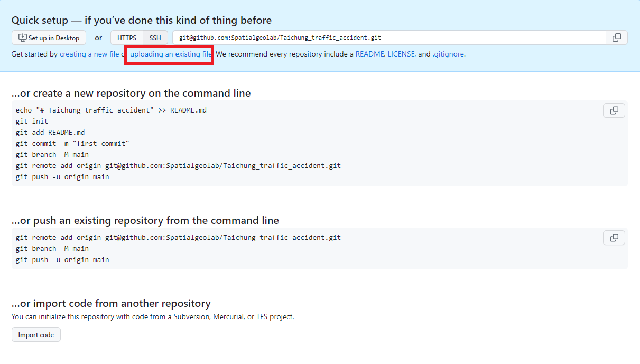Click the Quick setup heading

[142, 21]
